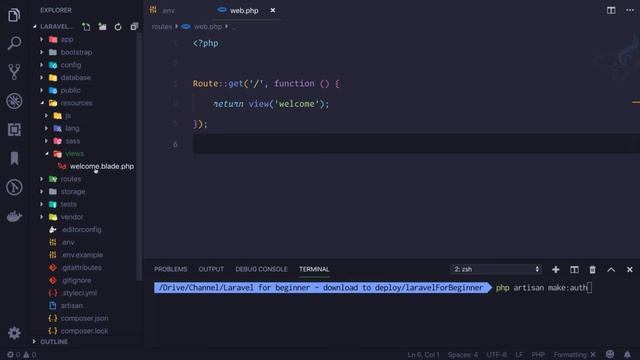The width and height of the screenshot is (640, 360).
Task: Open the Bookmarks view icon
Action: 14,158
